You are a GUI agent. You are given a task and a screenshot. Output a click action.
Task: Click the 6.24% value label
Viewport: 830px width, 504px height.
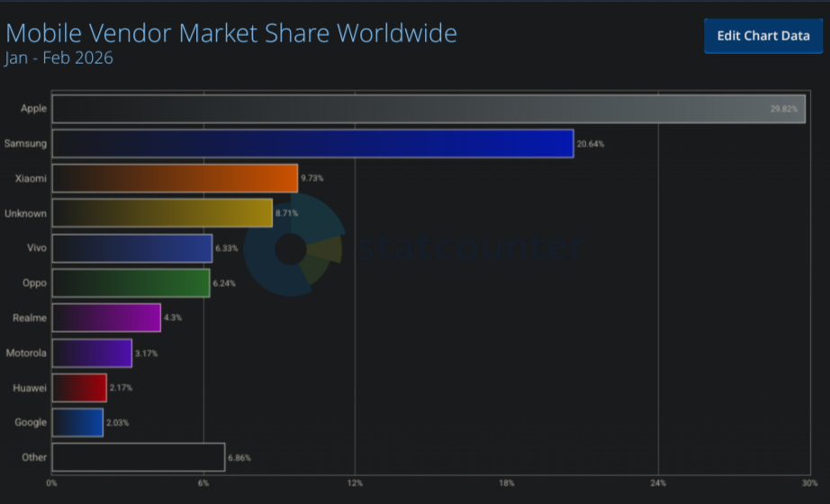(224, 283)
